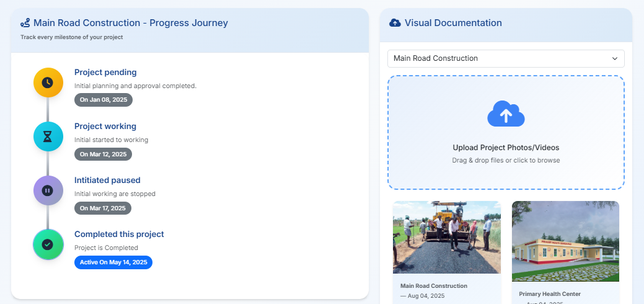Screen dimensions: 644x304
Task: Open the road paving photo thumbnail
Action: coord(447,238)
